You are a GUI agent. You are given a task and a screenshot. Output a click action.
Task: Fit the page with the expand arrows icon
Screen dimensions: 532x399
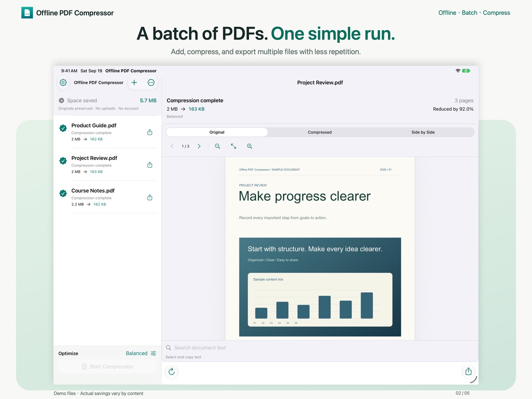click(233, 146)
